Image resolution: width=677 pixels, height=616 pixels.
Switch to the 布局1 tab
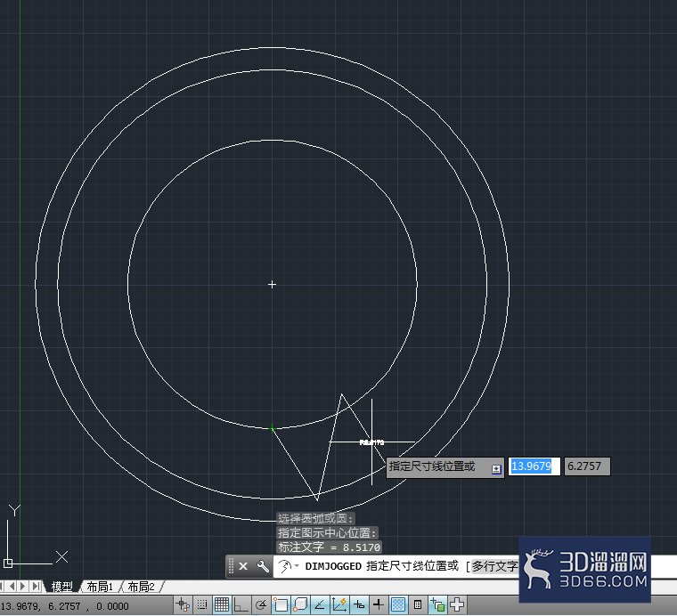[100, 587]
